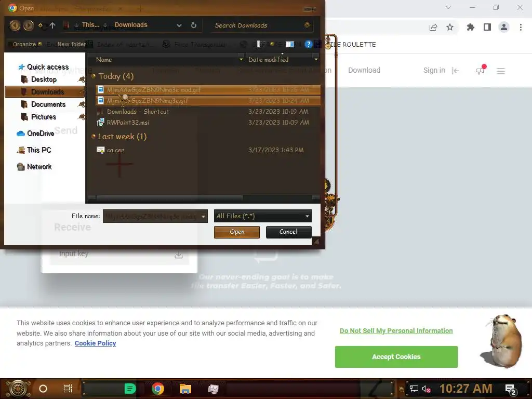Sort files by Name column
The height and width of the screenshot is (399, 532).
104,60
